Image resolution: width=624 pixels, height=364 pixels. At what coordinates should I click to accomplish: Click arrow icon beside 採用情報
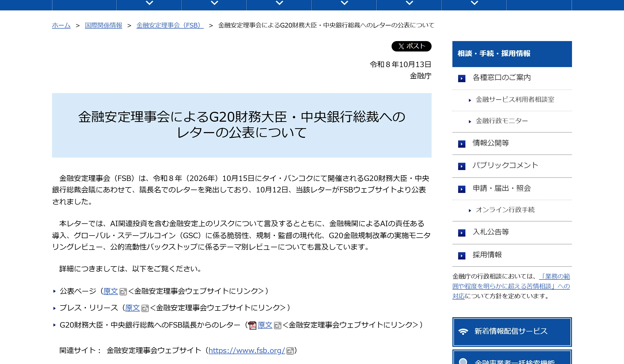(462, 256)
